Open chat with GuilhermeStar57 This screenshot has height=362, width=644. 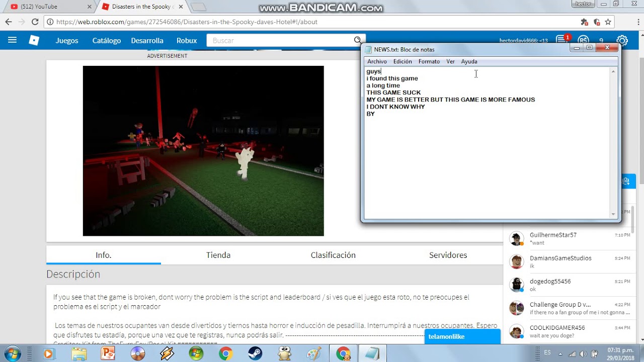coord(570,239)
